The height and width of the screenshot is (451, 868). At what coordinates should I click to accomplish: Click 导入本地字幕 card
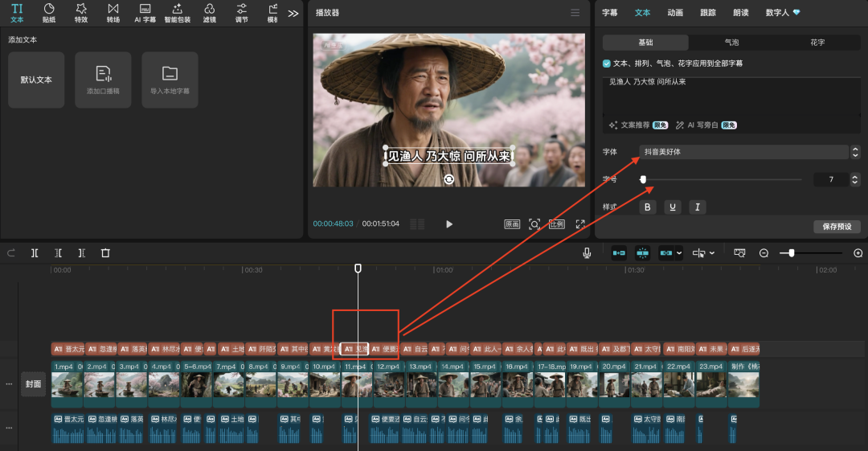pos(170,80)
